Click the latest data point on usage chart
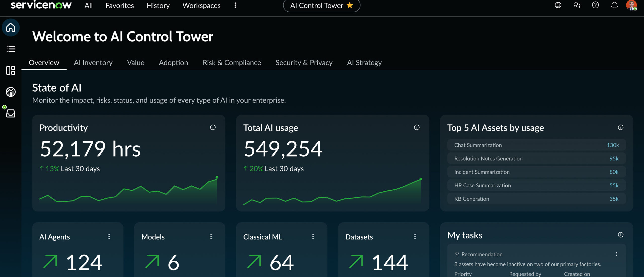Viewport: 644px width, 277px height. [x=421, y=179]
